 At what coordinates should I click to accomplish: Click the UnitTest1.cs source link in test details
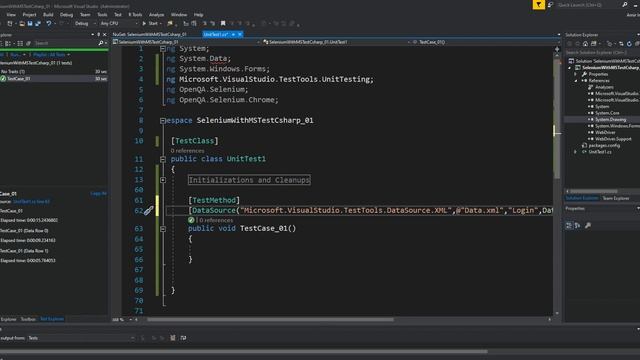[x=31, y=202]
